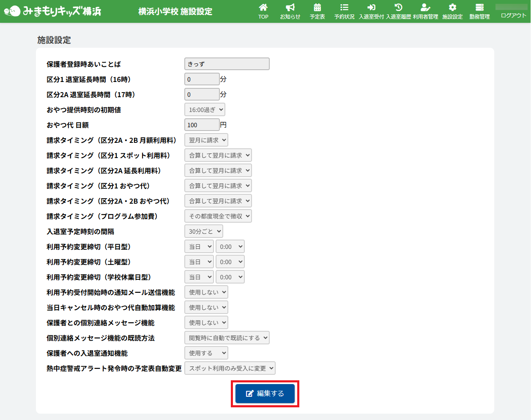The image size is (531, 420).
Task: Open 入退室予定時刻の間隔 dropdown
Action: pos(204,232)
